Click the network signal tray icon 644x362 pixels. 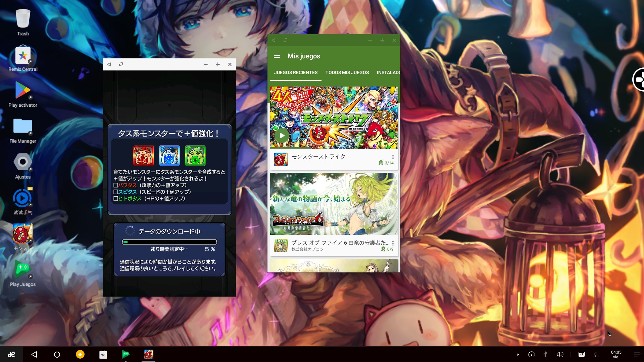click(596, 354)
